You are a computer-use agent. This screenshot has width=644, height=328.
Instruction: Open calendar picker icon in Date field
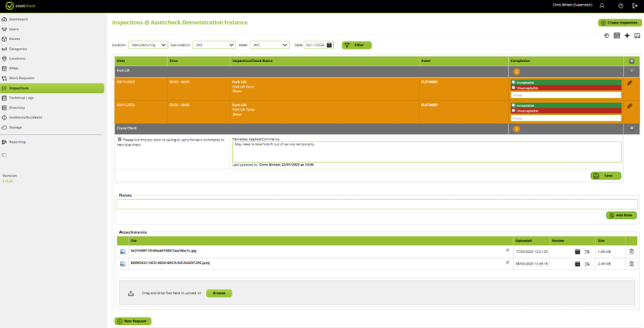pos(330,45)
